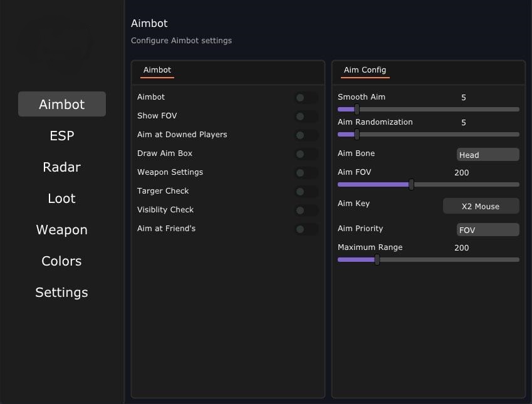Screen dimensions: 532x404
Task: Turn on the Show FOV switch
Action: pyautogui.click(x=306, y=116)
